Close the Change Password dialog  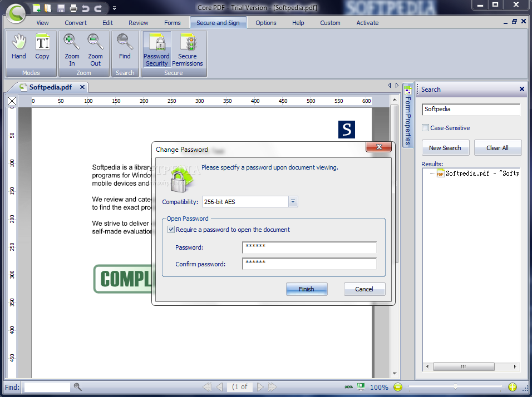[x=379, y=147]
